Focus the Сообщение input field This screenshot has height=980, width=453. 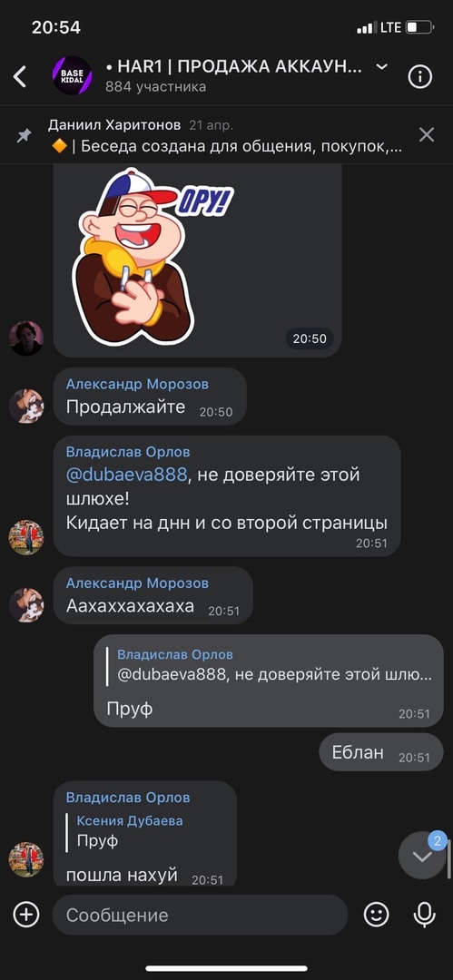(201, 915)
